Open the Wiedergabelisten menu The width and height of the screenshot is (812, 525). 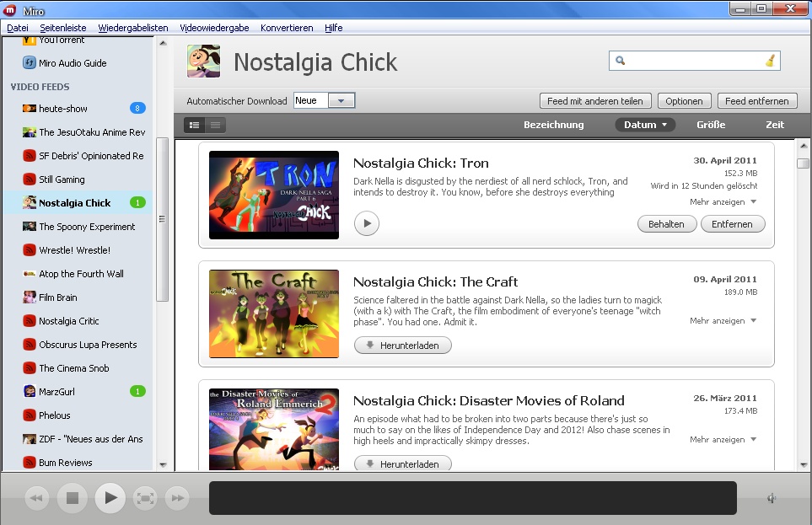[x=132, y=28]
